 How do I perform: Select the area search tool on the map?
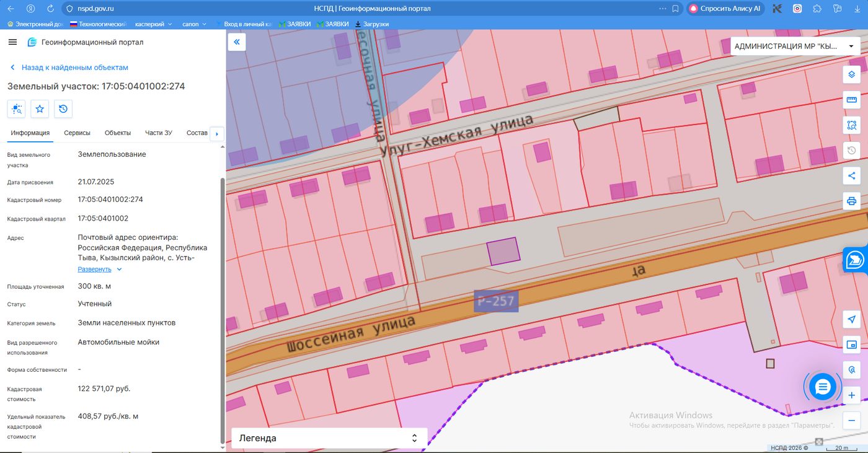[851, 125]
